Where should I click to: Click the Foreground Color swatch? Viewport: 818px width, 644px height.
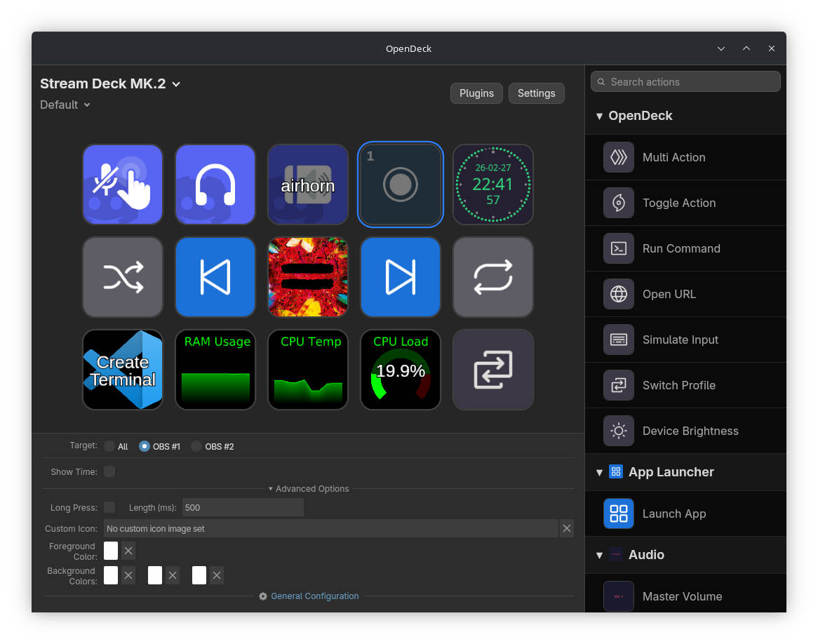(111, 551)
